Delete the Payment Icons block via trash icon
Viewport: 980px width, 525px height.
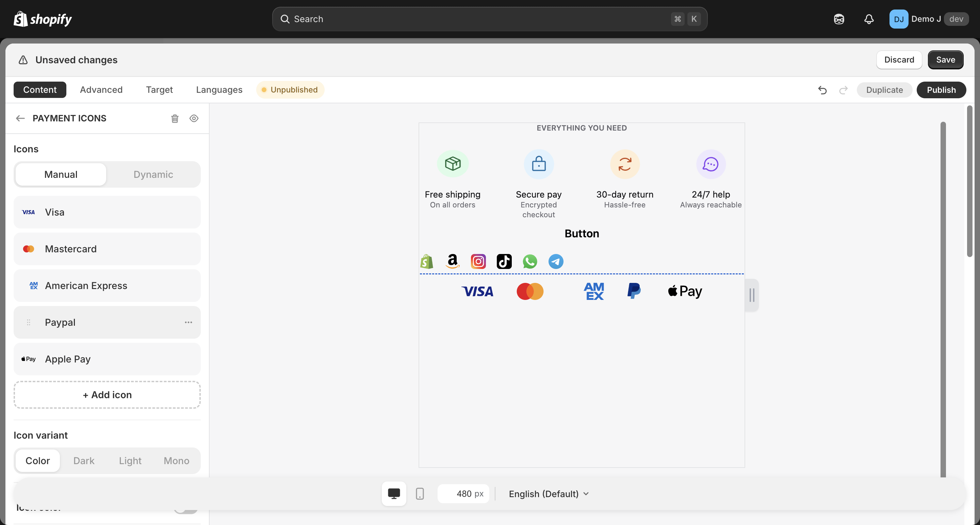175,118
